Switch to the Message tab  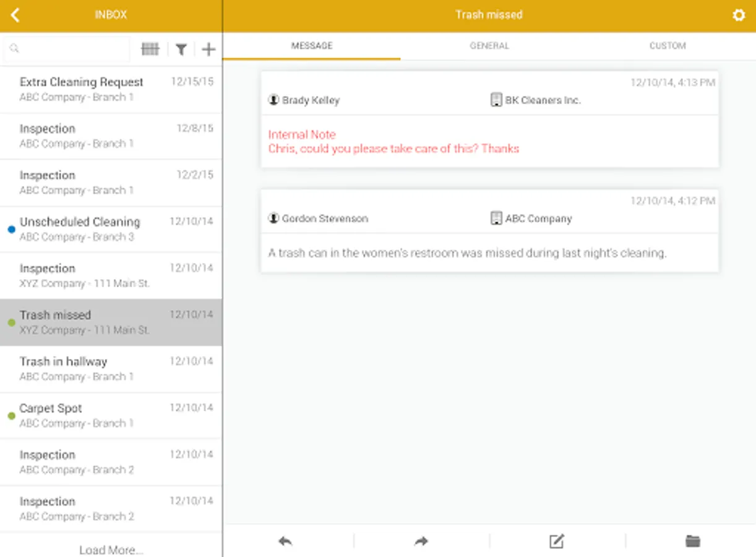(x=312, y=46)
